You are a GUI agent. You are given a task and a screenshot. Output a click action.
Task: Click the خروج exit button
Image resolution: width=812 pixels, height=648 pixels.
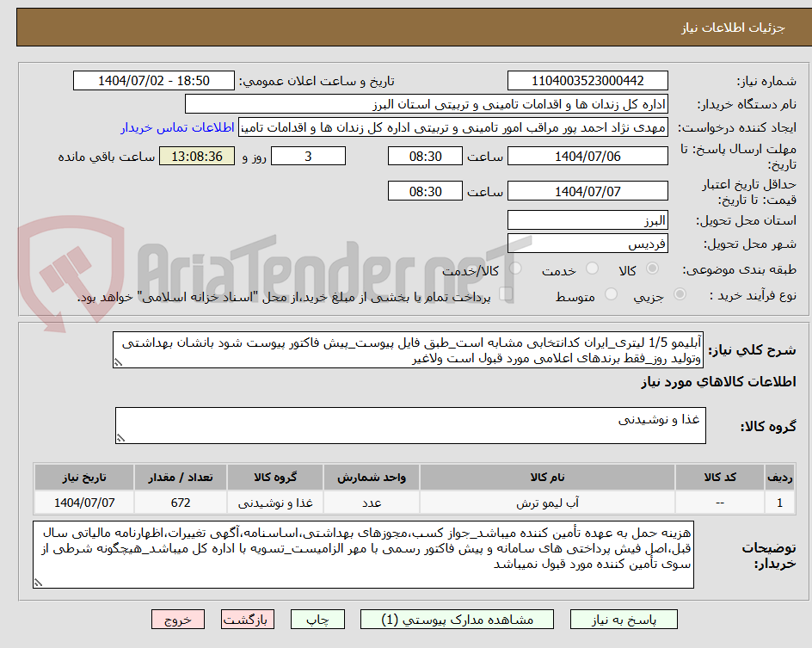178,619
